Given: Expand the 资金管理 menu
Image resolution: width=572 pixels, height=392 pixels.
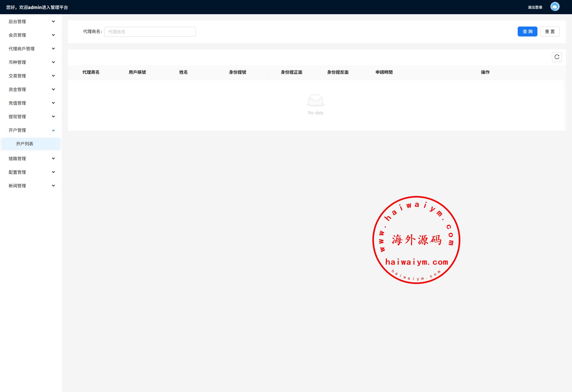Looking at the screenshot, I should coord(31,90).
